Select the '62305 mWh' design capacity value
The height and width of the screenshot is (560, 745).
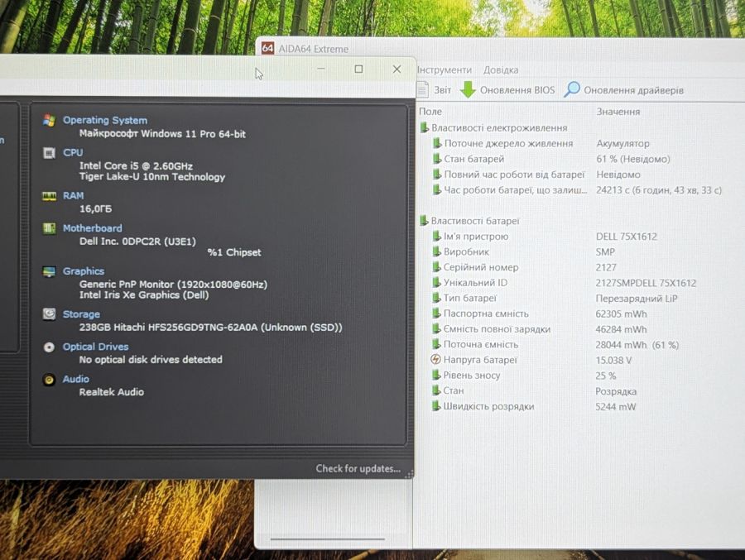tap(621, 314)
